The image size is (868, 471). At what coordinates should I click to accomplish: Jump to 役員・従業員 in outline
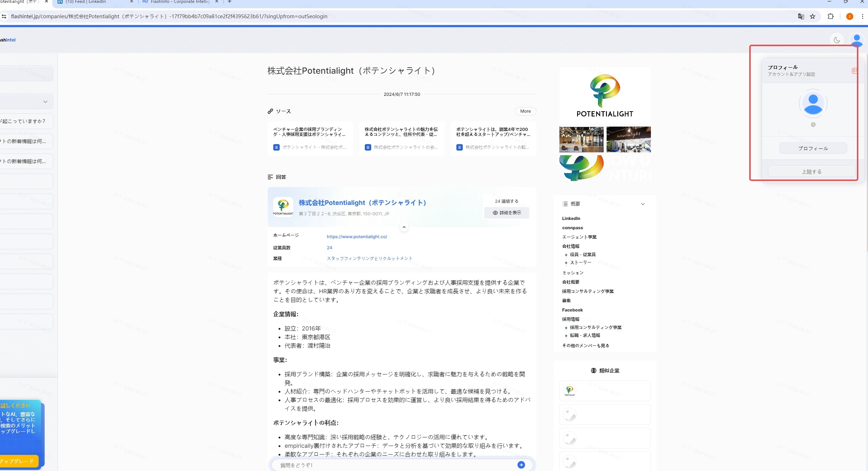coord(582,255)
